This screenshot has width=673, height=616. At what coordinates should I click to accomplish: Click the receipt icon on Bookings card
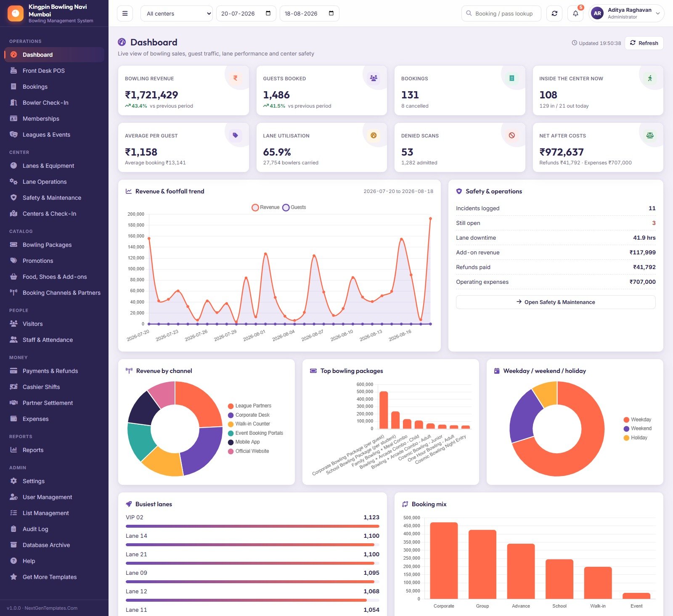click(511, 78)
